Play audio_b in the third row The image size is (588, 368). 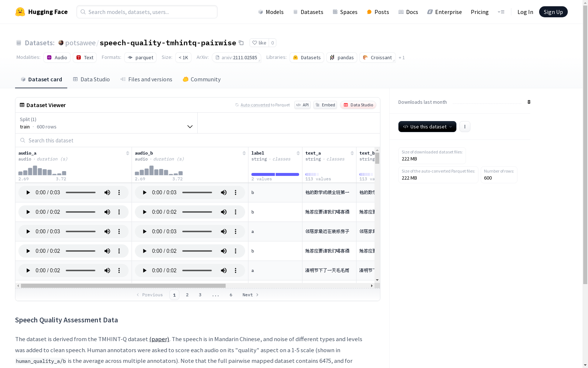145,231
